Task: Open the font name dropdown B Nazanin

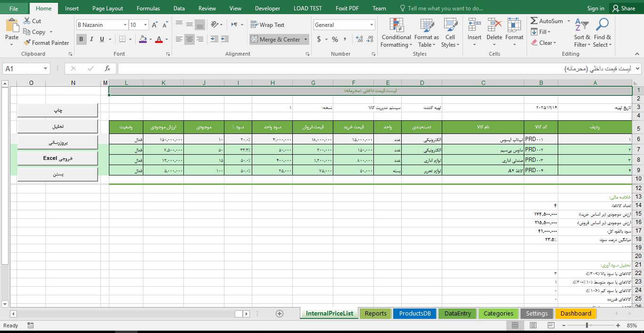Action: tap(125, 25)
